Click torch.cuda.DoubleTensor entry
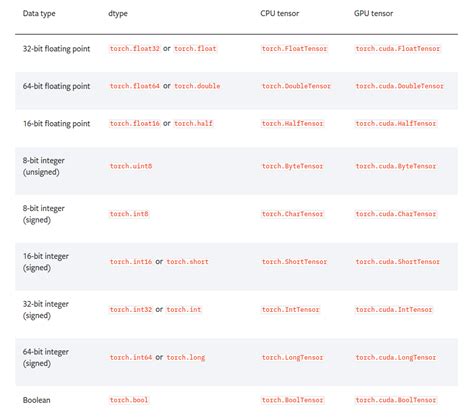The width and height of the screenshot is (474, 420). (x=399, y=86)
